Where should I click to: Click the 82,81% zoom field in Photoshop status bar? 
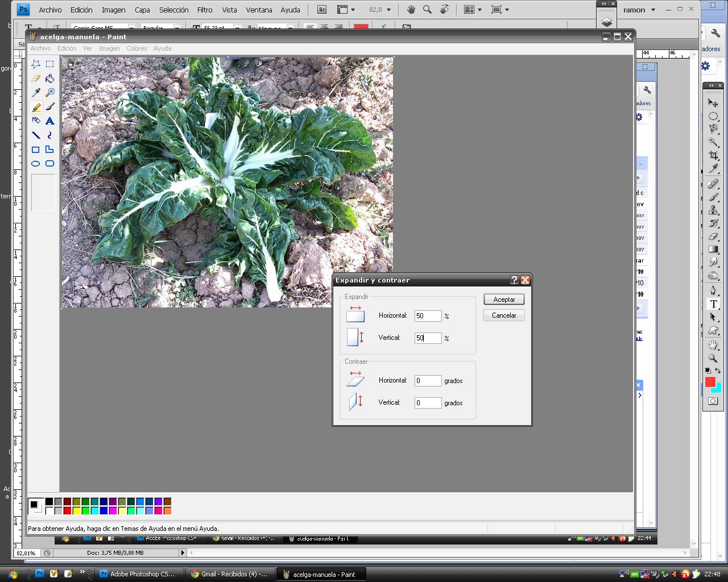pos(27,552)
